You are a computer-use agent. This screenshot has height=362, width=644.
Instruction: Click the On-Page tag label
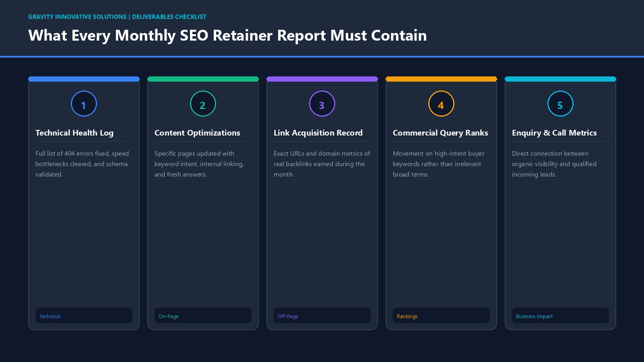203,316
